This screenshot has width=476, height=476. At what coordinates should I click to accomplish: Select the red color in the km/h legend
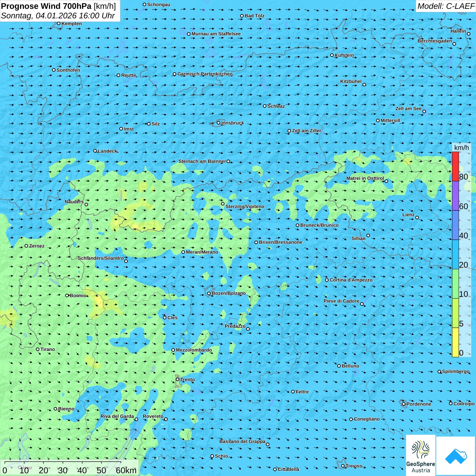coord(455,166)
